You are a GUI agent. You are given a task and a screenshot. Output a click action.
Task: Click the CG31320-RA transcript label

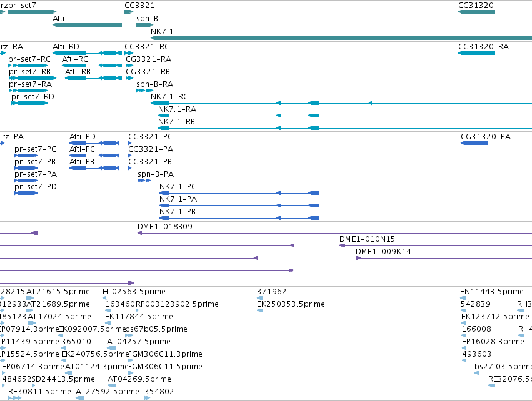pos(483,46)
